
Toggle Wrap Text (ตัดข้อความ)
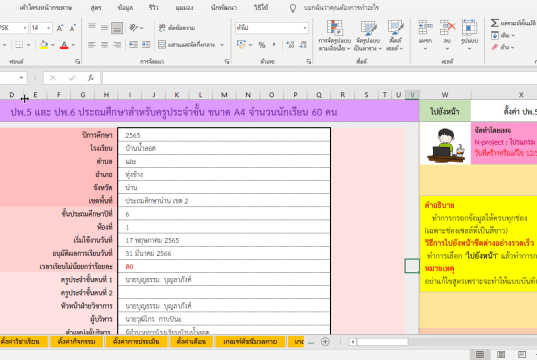tap(177, 28)
